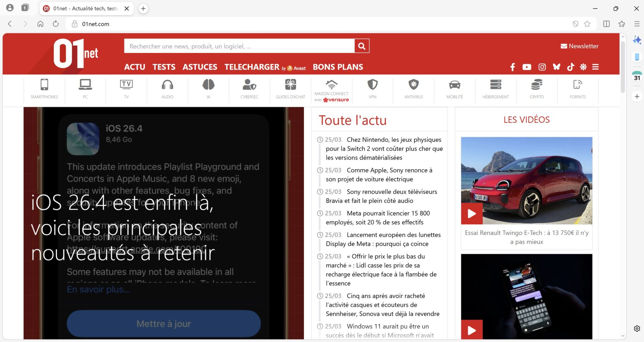
Task: Go back to previous page
Action: click(x=10, y=24)
